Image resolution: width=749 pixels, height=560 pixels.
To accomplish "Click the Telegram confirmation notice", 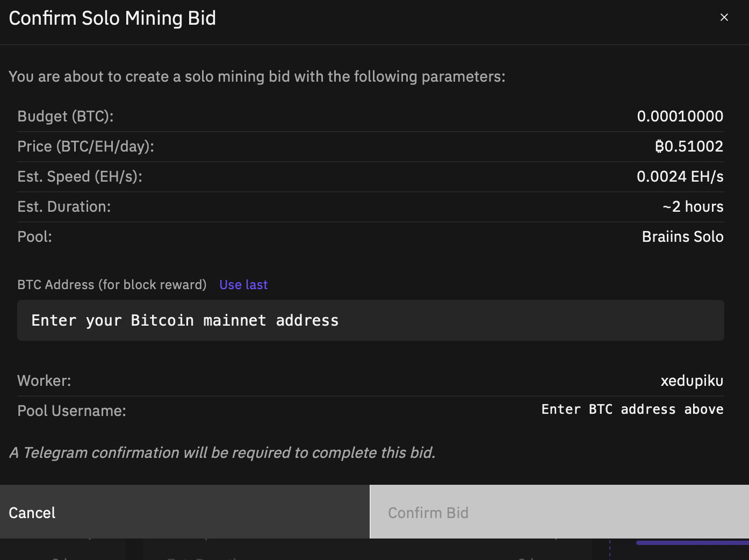I will tap(222, 453).
